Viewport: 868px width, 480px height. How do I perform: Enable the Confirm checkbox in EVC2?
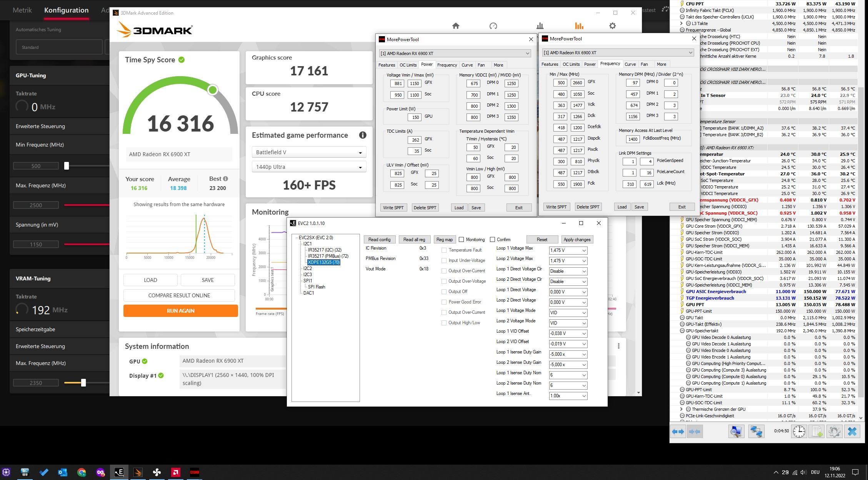492,239
